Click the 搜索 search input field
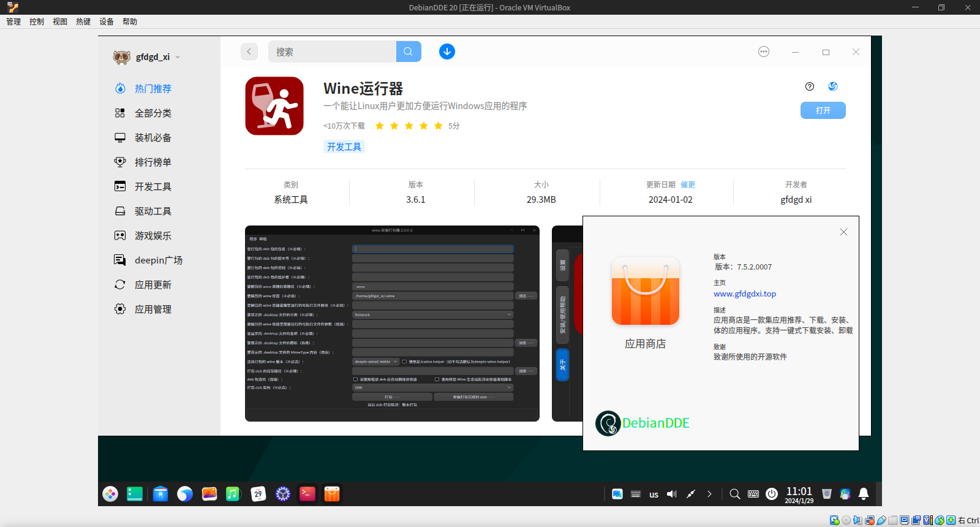This screenshot has width=980, height=527. (x=332, y=51)
